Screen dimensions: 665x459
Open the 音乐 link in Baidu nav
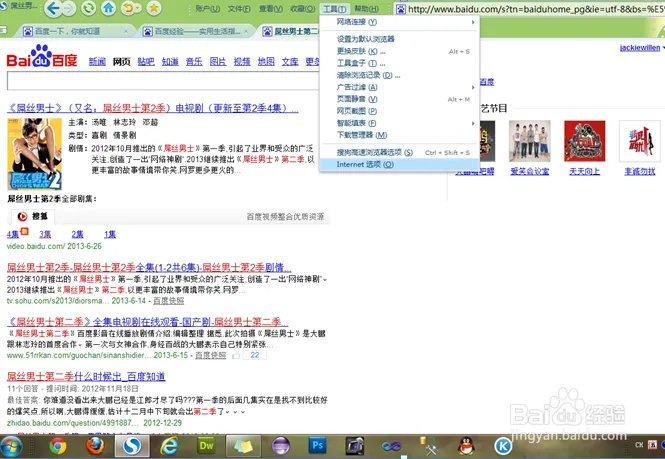194,62
